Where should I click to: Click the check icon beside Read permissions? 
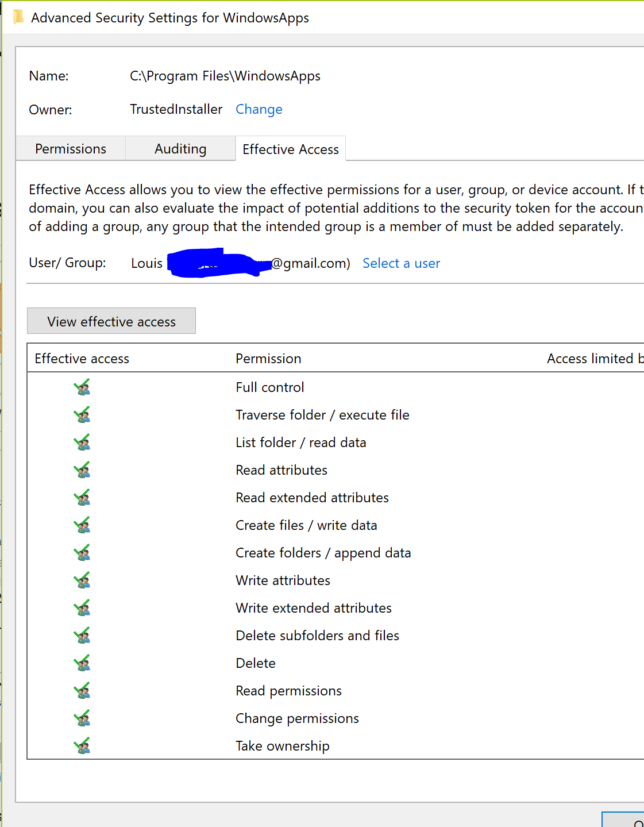coord(82,691)
